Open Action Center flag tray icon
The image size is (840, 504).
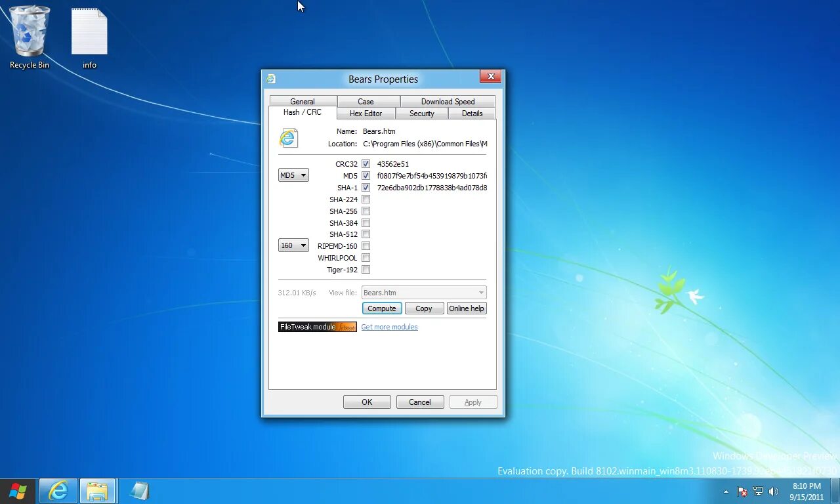742,491
